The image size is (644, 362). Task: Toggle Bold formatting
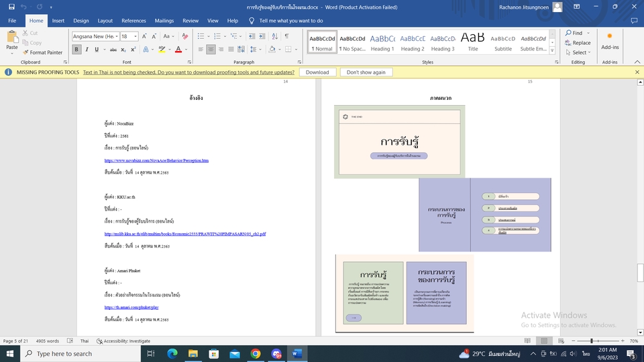[x=76, y=50]
